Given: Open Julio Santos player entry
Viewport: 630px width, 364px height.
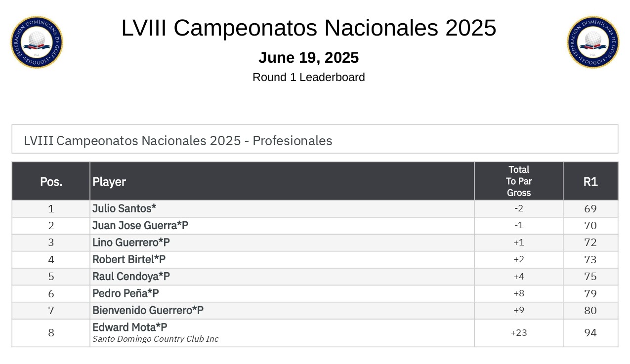Looking at the screenshot, I should tap(124, 208).
